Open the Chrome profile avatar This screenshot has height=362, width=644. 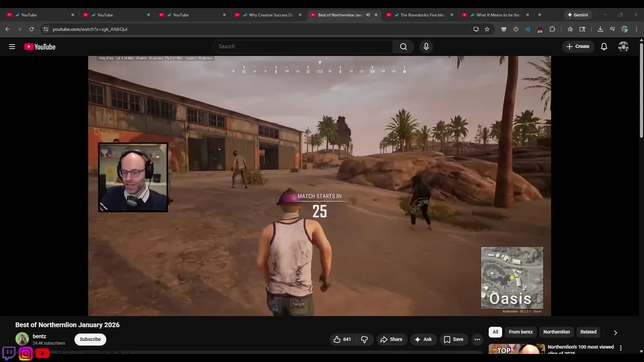(x=624, y=29)
